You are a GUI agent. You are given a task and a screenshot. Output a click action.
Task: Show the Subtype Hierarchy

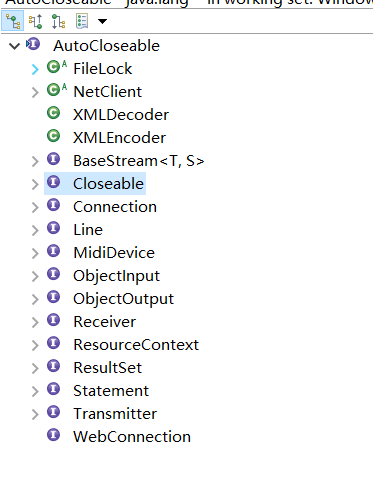point(58,21)
